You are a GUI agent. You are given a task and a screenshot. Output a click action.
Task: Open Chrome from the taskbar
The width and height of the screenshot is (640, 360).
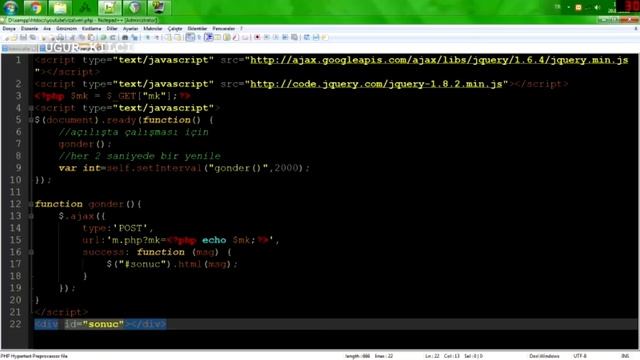(35, 7)
